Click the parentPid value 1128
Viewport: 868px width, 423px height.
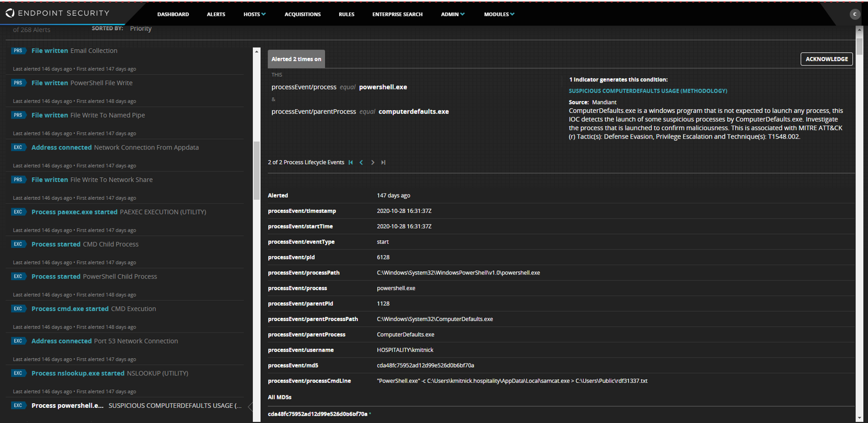point(383,304)
